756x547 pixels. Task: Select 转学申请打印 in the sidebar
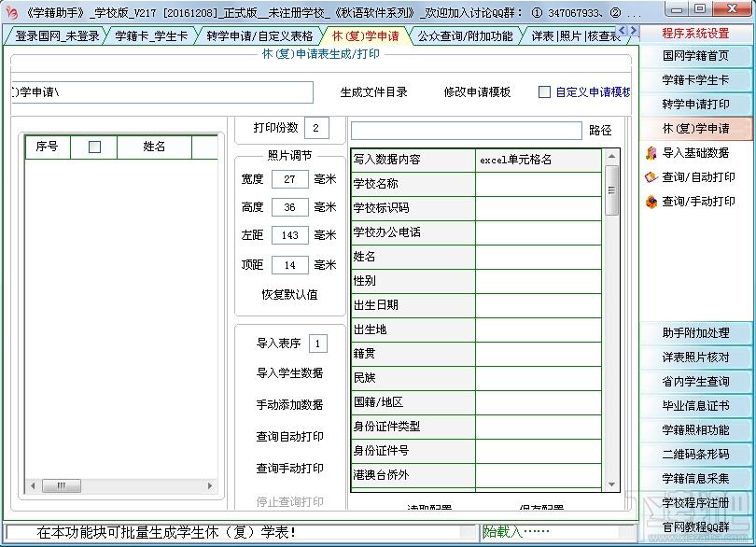[695, 105]
